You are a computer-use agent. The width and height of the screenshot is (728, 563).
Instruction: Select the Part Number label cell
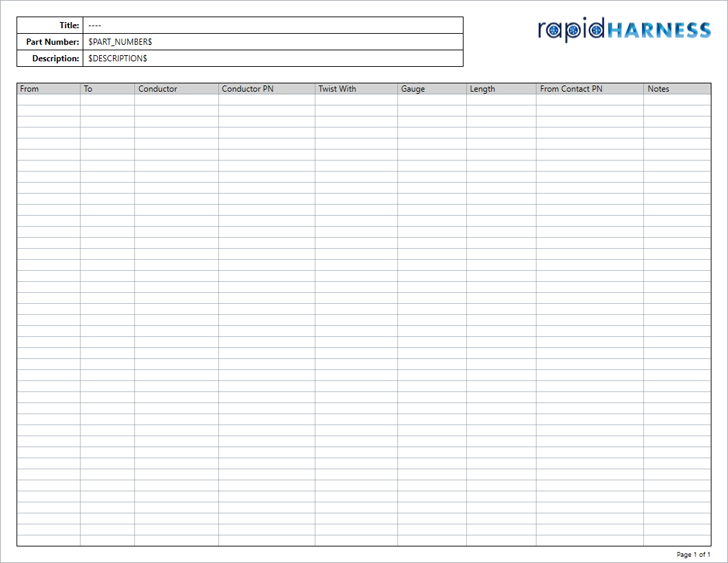tap(50, 42)
